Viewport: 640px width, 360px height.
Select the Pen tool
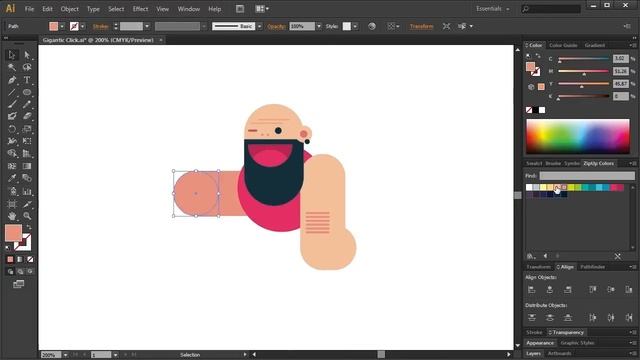[x=11, y=80]
